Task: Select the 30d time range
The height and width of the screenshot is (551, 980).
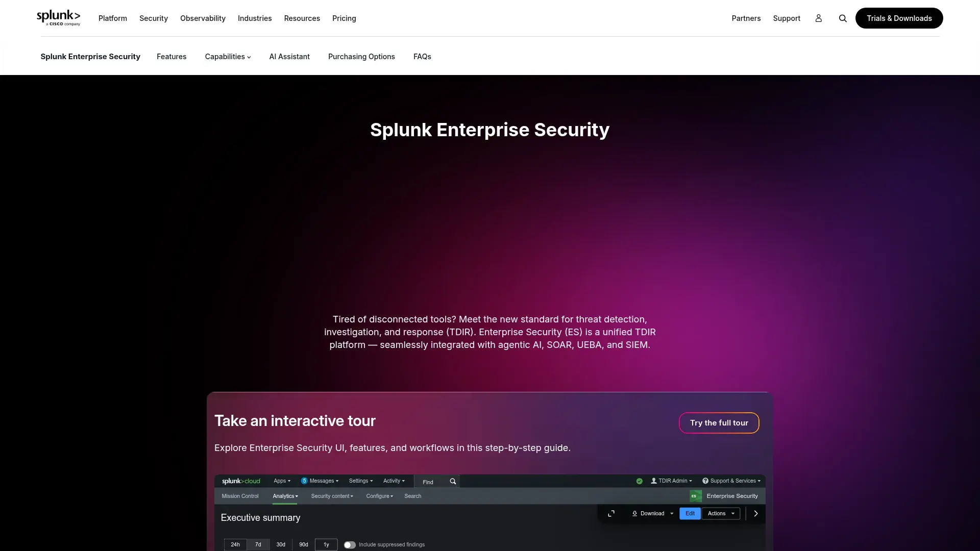Action: (x=281, y=545)
